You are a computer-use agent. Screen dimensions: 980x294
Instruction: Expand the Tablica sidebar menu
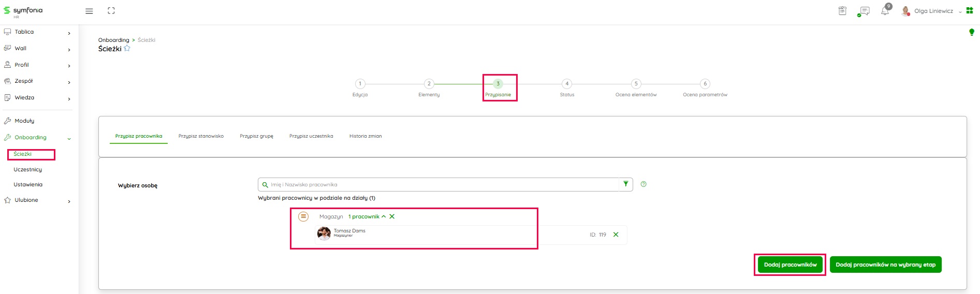click(69, 33)
